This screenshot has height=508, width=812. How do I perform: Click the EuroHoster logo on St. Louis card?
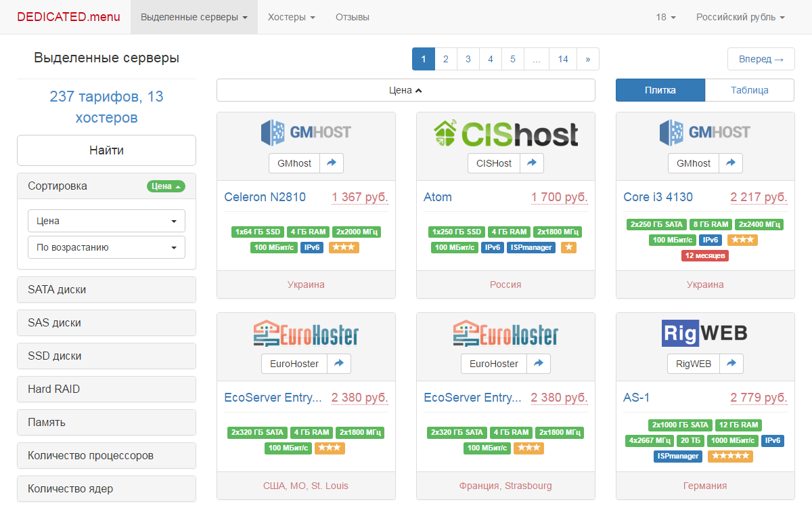[x=306, y=333]
